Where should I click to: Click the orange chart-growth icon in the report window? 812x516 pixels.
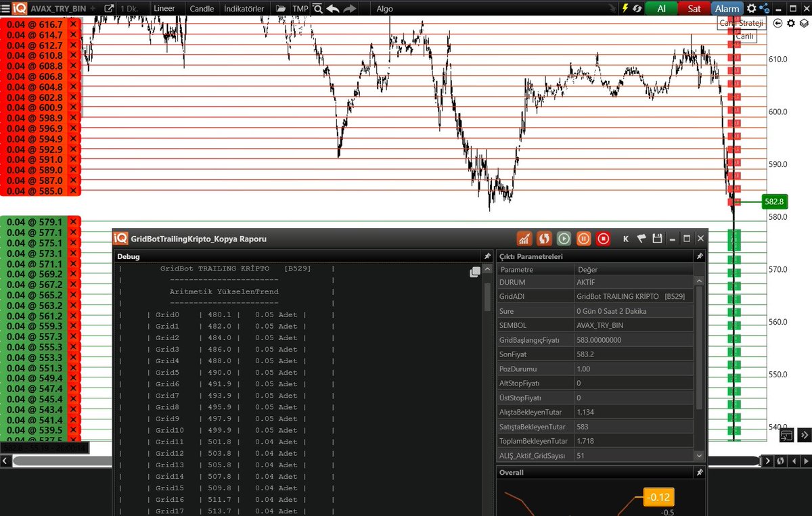pos(524,239)
